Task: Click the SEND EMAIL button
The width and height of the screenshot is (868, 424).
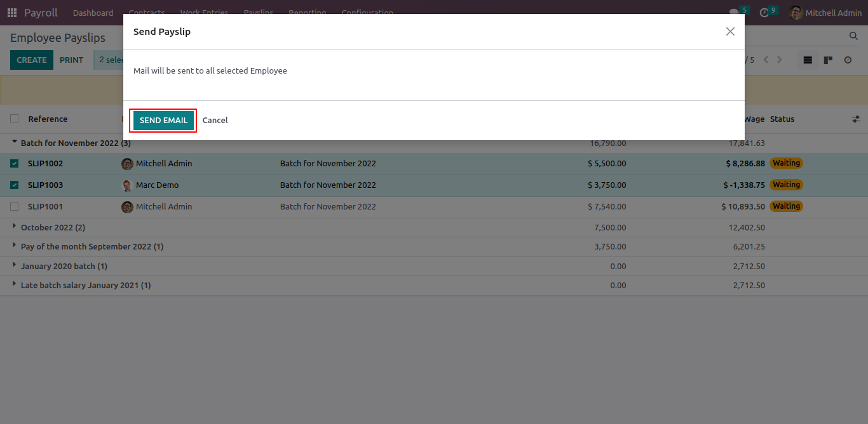Action: point(163,120)
